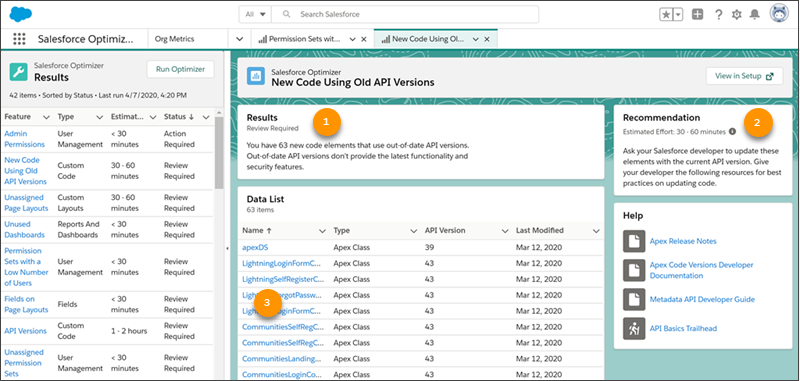Open the CommunitiesLanding... class link
The image size is (800, 381).
[x=282, y=359]
